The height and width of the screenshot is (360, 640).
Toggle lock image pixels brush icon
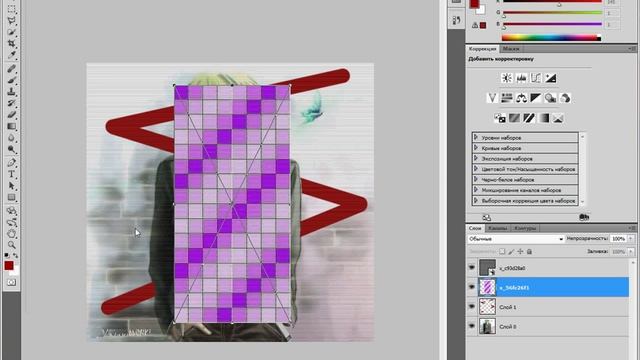click(511, 251)
